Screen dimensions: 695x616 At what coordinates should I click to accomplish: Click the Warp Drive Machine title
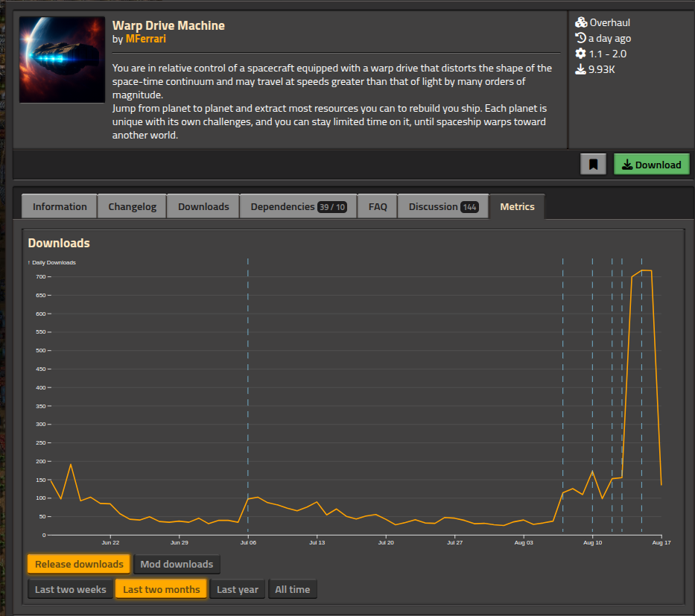pos(168,25)
